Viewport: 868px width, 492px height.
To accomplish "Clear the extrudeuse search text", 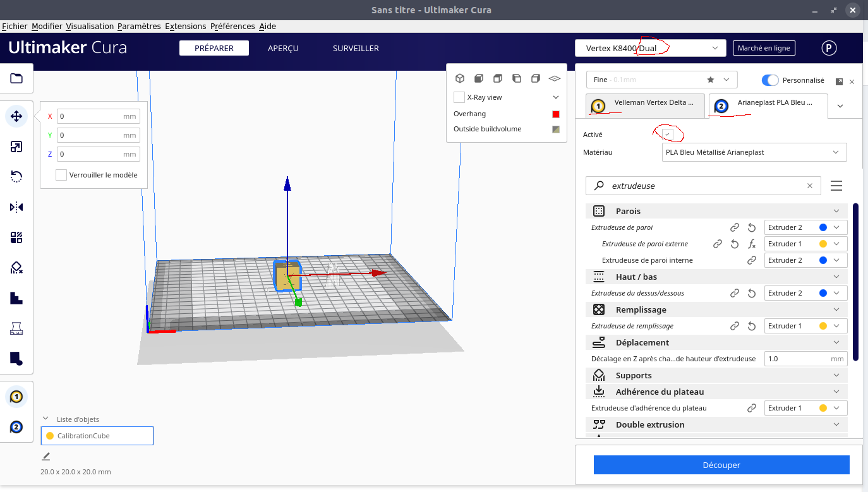I will 810,186.
